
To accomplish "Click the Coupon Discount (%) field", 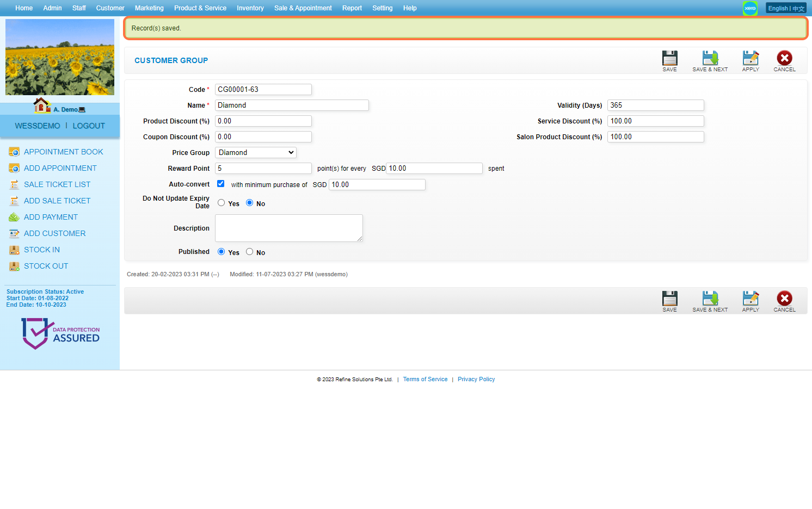I will (263, 136).
